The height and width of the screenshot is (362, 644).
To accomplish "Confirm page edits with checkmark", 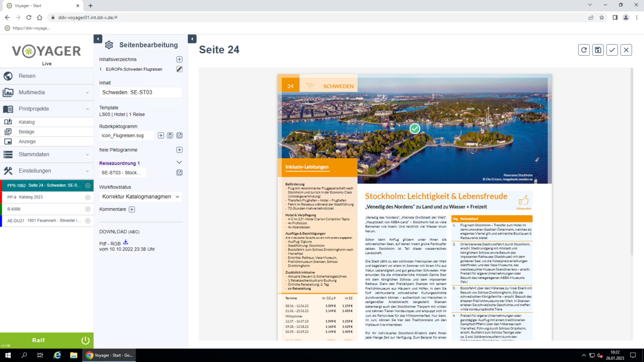I will point(612,50).
